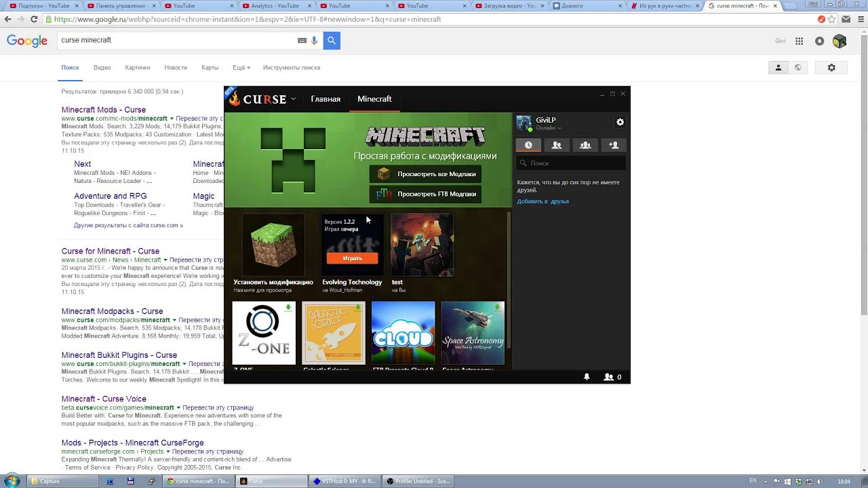Click Curse flame logo
The image size is (868, 488).
click(x=235, y=99)
